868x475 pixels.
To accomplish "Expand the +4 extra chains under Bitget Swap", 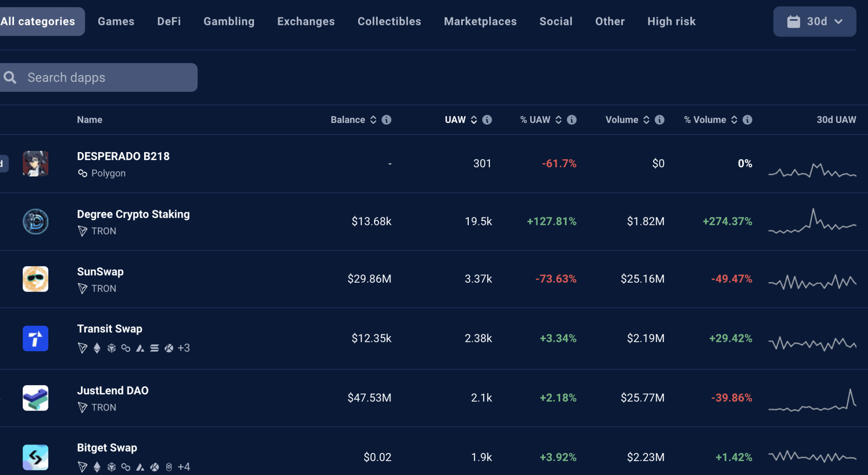I will [184, 467].
